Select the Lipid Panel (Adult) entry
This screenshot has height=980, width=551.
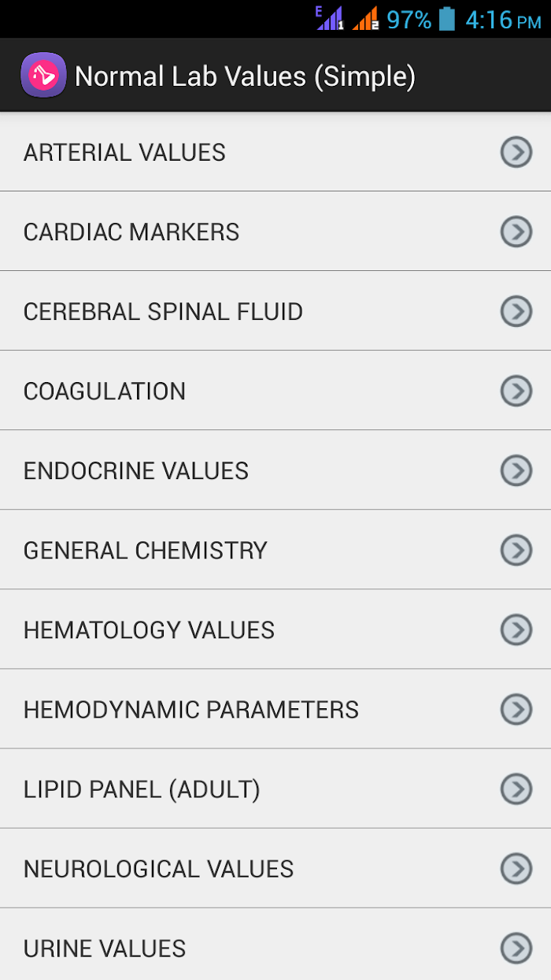click(x=142, y=789)
